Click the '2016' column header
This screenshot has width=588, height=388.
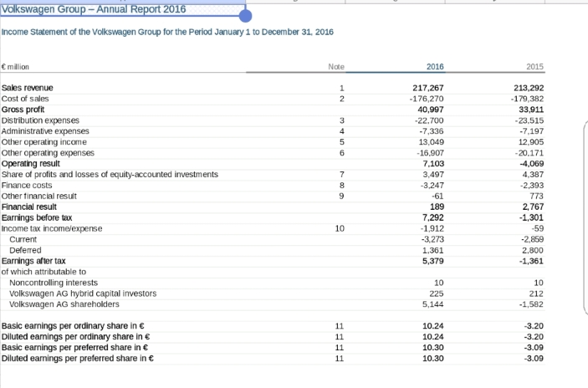click(435, 67)
